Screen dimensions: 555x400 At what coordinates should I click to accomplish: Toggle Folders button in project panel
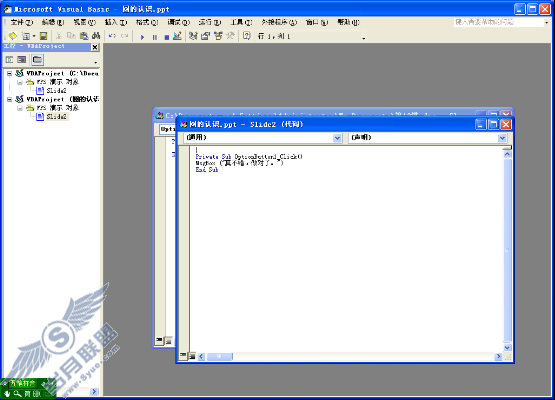tap(37, 60)
